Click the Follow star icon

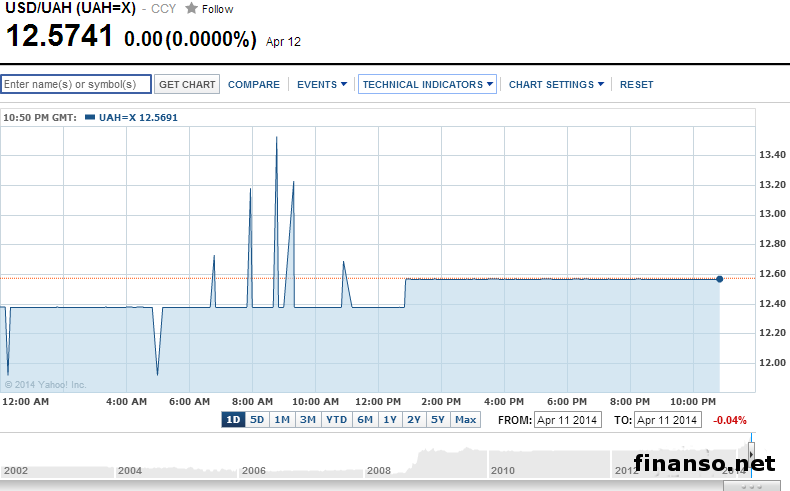(191, 8)
